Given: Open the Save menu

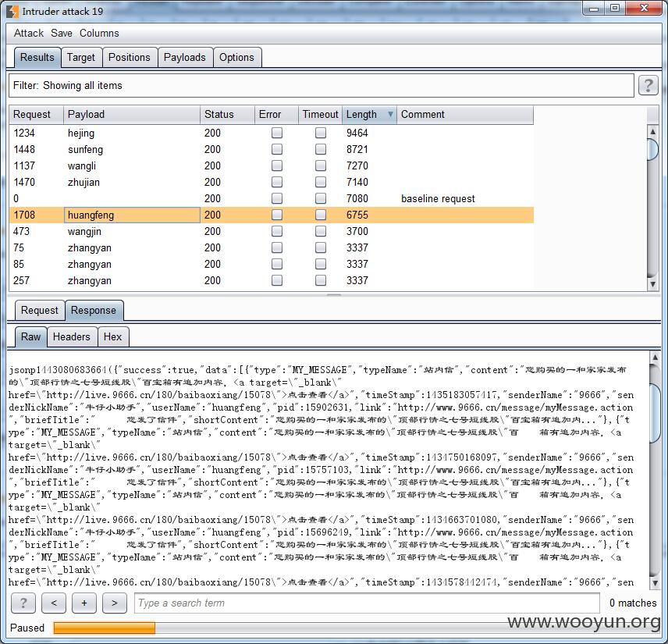Looking at the screenshot, I should (x=62, y=34).
